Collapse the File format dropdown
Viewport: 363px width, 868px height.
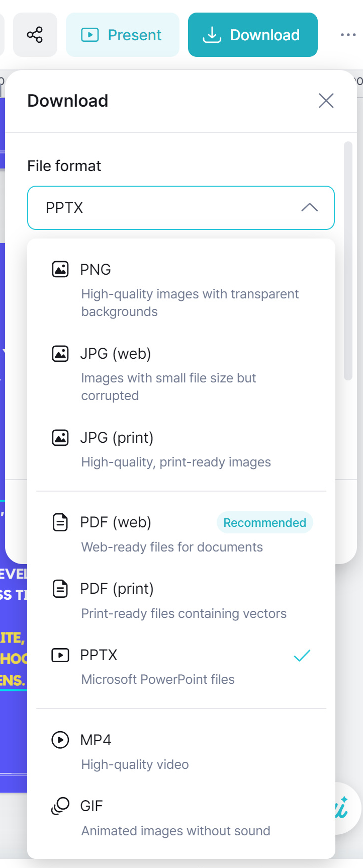[x=309, y=208]
